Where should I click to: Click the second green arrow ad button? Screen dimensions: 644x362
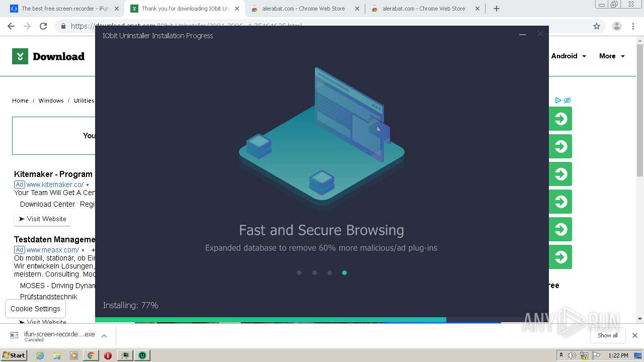point(560,146)
